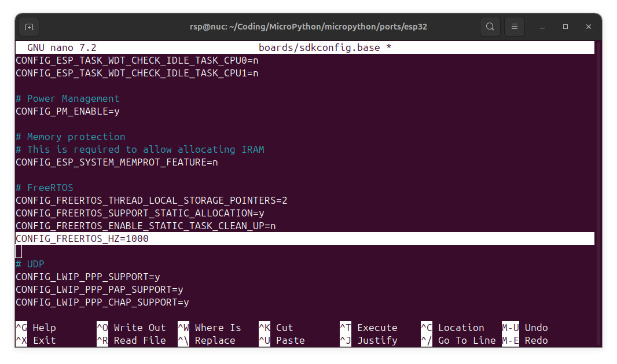Viewport: 617px width, 364px height.
Task: Click the # FreeRTOS comment
Action: (x=45, y=187)
